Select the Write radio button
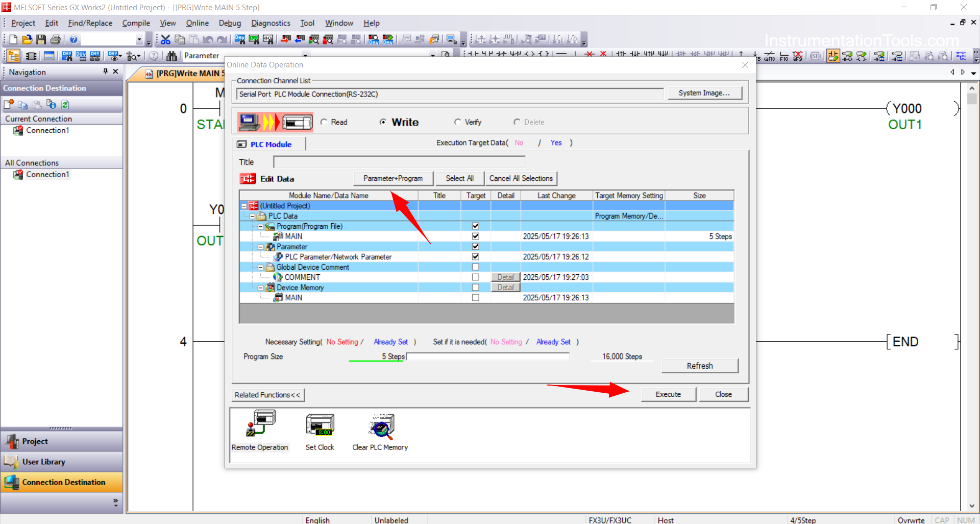The height and width of the screenshot is (524, 980). point(383,122)
